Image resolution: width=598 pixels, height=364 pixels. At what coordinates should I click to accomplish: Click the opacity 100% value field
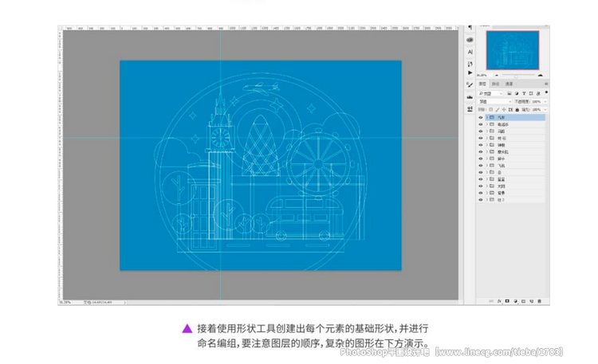point(537,102)
